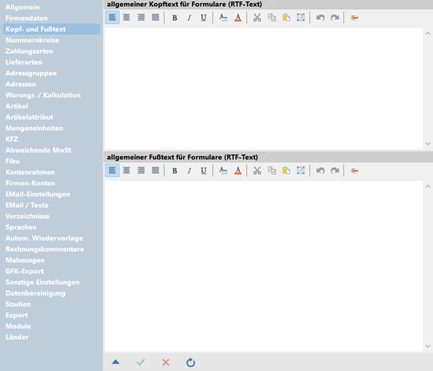The height and width of the screenshot is (371, 433).
Task: Copy selection in Kopftext toolbar
Action: (272, 18)
